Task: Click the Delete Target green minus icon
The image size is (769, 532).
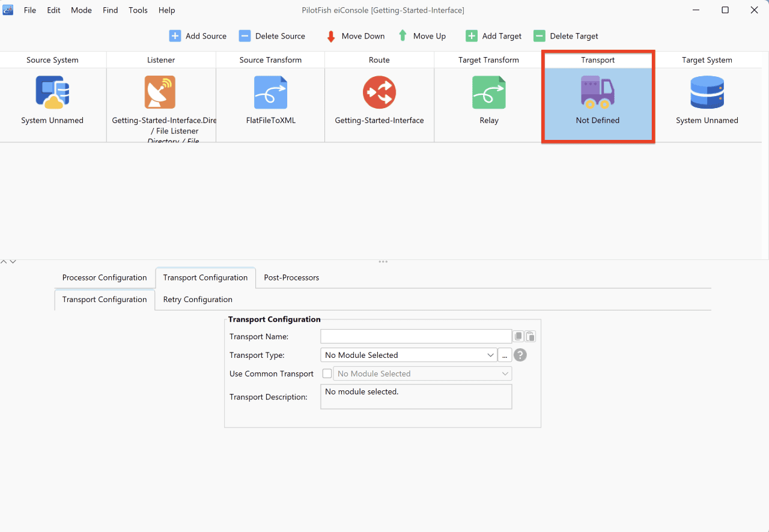Action: [540, 36]
